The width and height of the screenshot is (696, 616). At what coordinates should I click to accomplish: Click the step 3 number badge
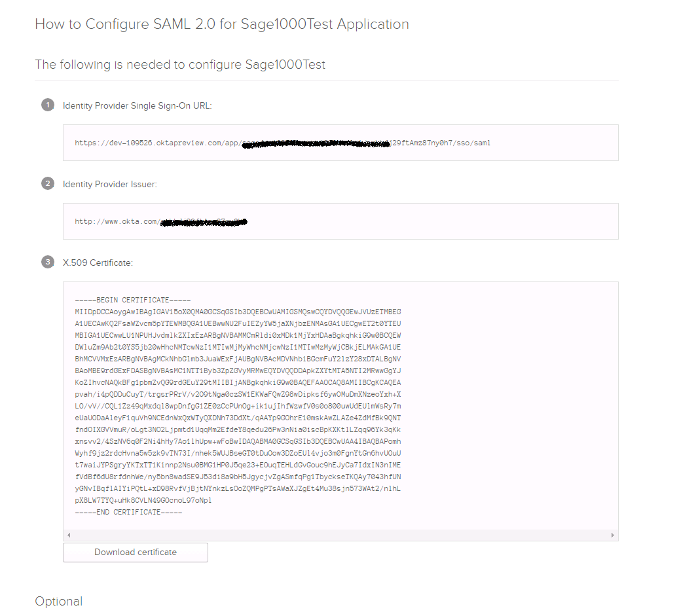pyautogui.click(x=48, y=262)
